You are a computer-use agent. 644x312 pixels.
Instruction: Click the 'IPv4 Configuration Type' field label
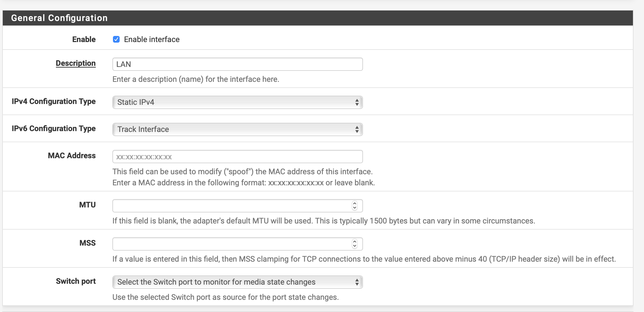(54, 101)
